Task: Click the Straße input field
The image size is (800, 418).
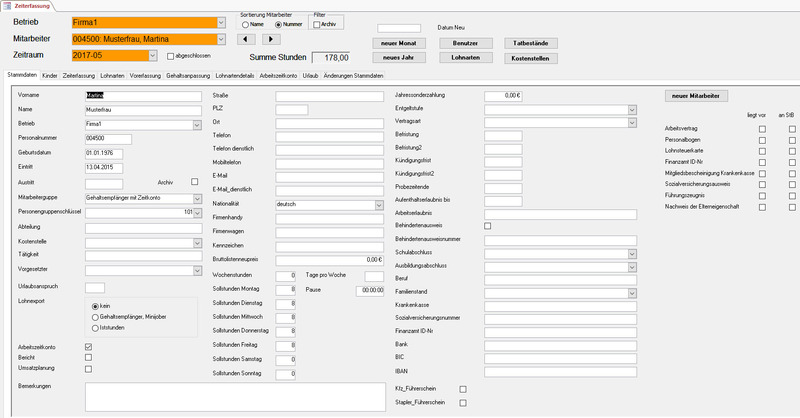Action: (x=330, y=96)
